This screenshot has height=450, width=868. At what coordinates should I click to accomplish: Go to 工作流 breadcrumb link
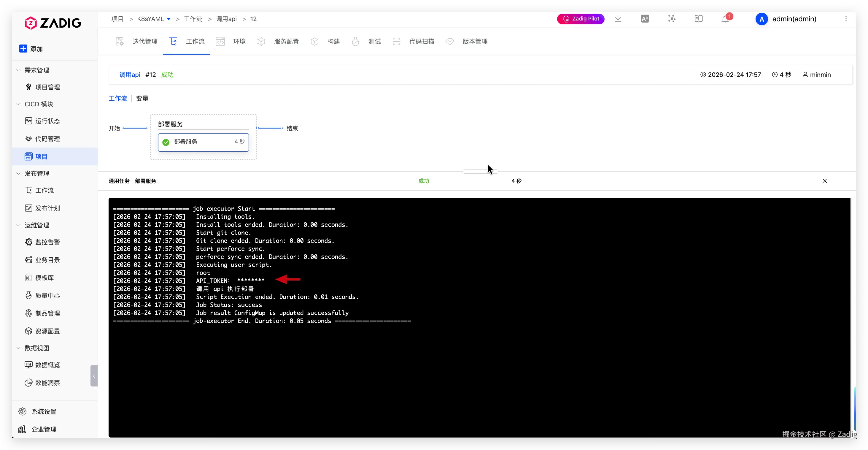(x=193, y=19)
